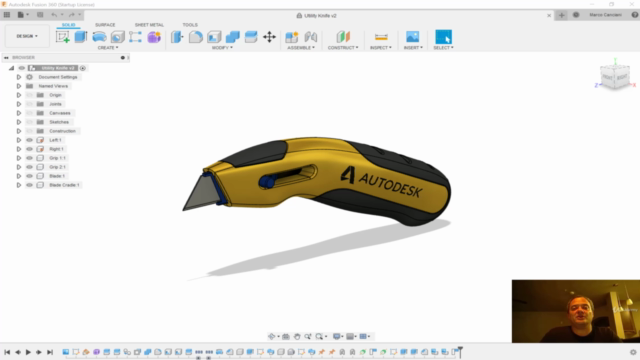Open the DESIGN workspace dropdown
The image size is (640, 360).
[x=27, y=36]
